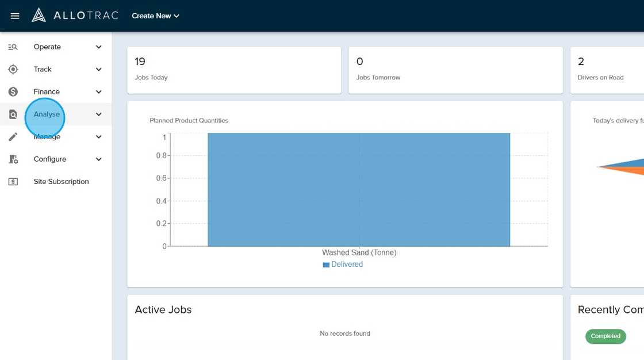Open the hamburger navigation menu
644x360 pixels.
[x=15, y=16]
